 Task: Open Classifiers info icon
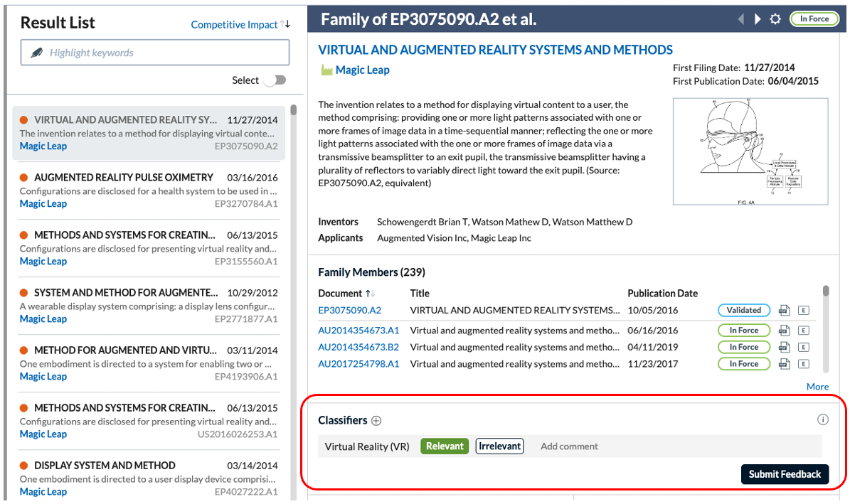click(822, 419)
